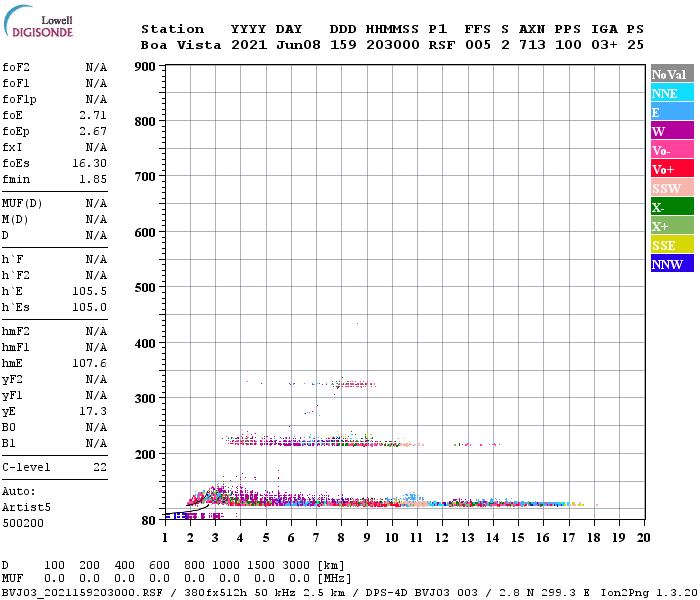This screenshot has height=600, width=700.
Task: Click the echo trace at 325 km
Action: click(353, 384)
